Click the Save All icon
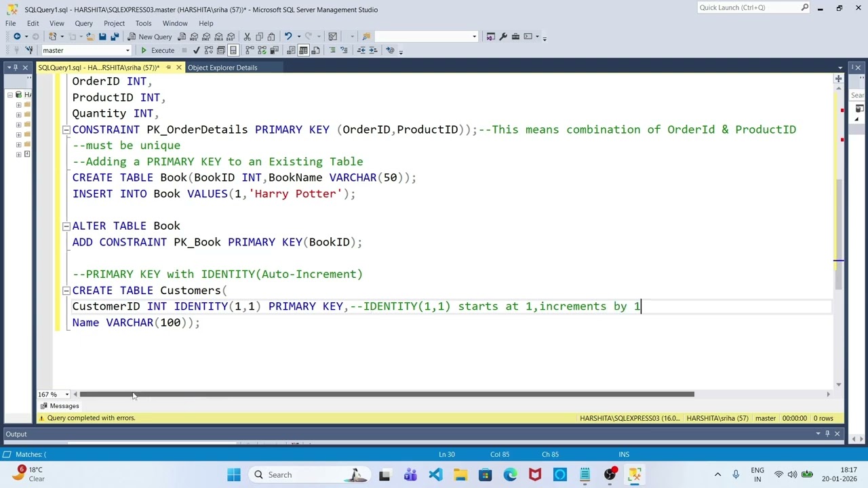 [115, 37]
